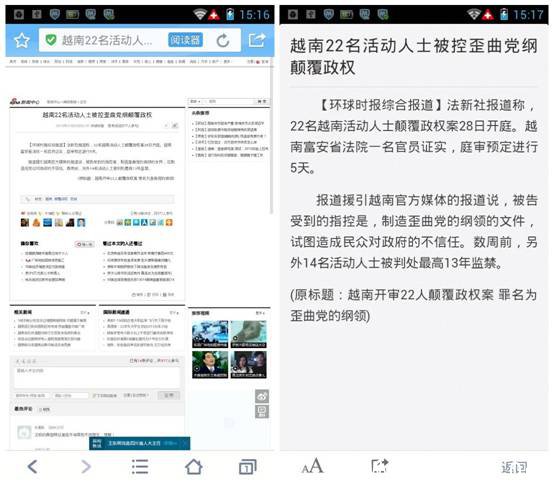
Task: Open the tabs switcher showing 1
Action: [x=248, y=467]
